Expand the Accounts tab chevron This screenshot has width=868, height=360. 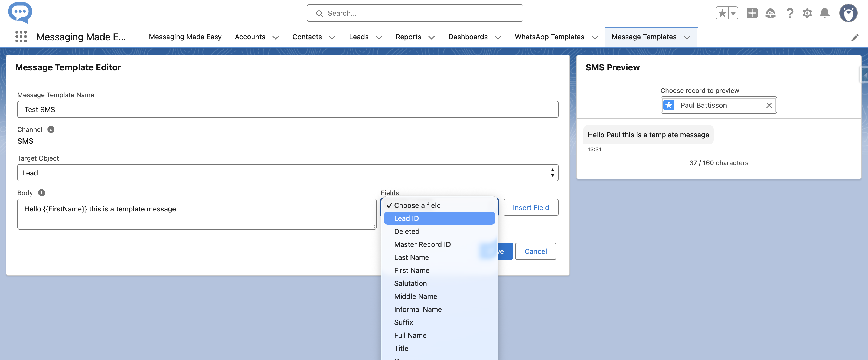point(276,37)
